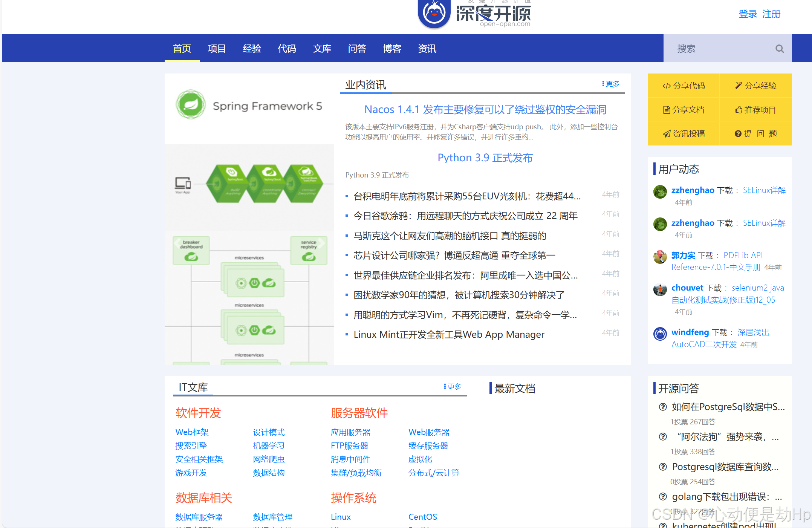Expand 更多 in the IT文库 section
812x528 pixels.
[452, 387]
